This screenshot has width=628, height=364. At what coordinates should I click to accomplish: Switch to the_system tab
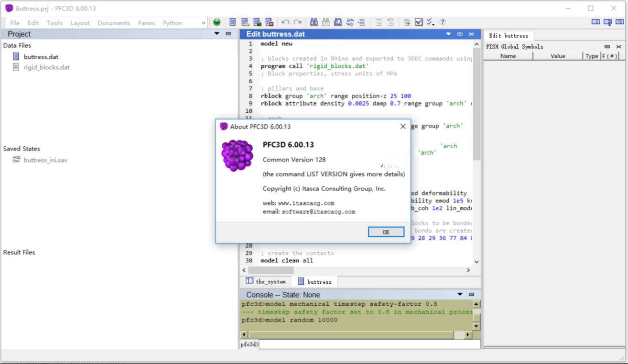click(x=265, y=281)
